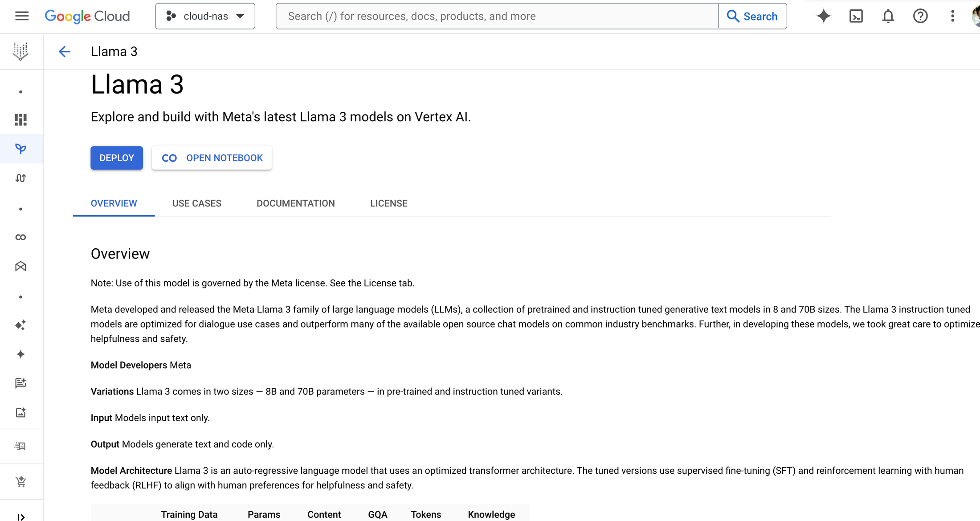
Task: Select the Model Garden icon in sidebar
Action: pyautogui.click(x=21, y=148)
